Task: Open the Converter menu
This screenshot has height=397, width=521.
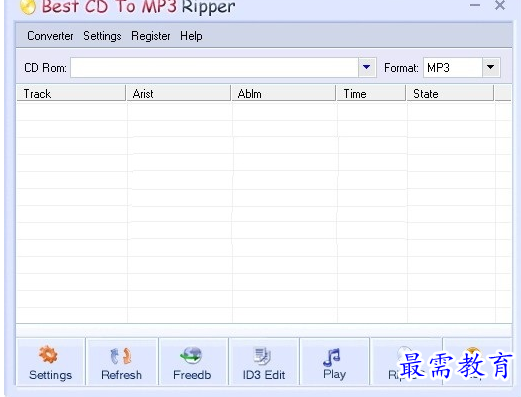Action: 50,36
